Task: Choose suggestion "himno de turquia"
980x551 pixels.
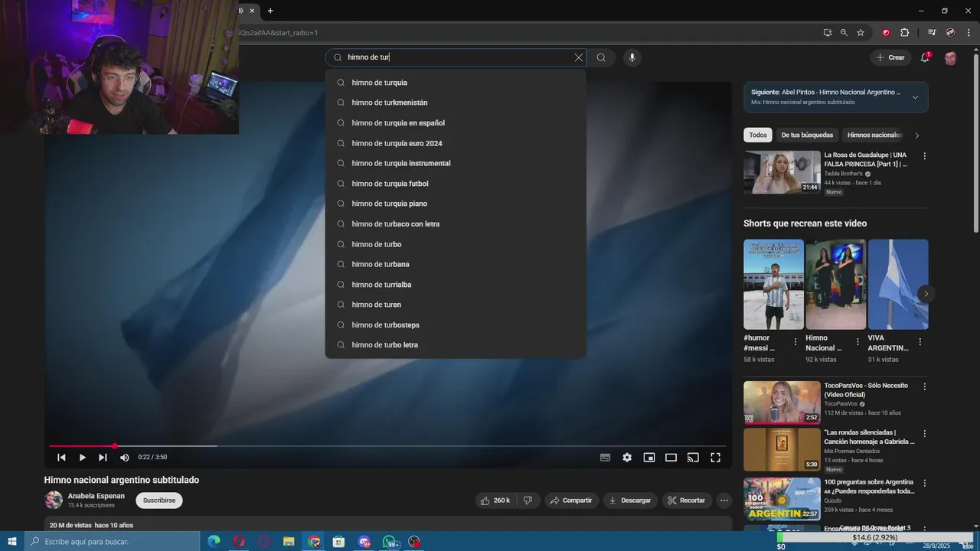Action: click(456, 83)
